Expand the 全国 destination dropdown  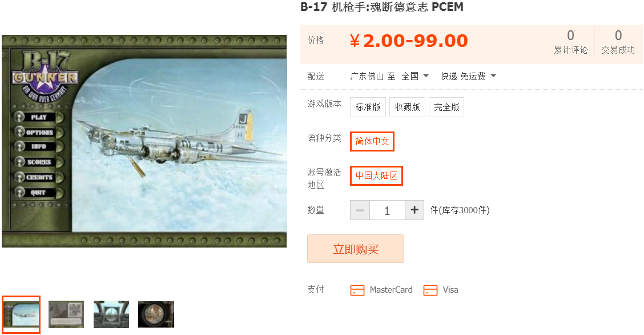415,76
